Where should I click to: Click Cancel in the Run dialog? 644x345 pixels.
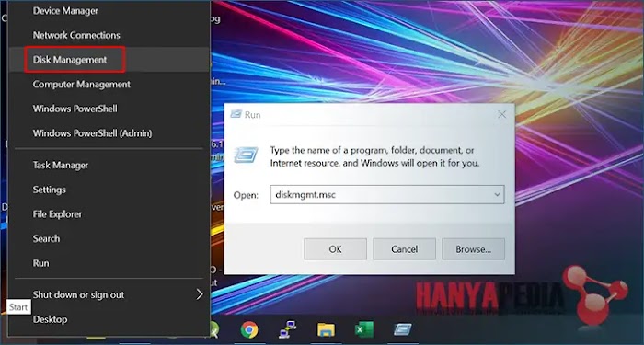[x=404, y=249]
